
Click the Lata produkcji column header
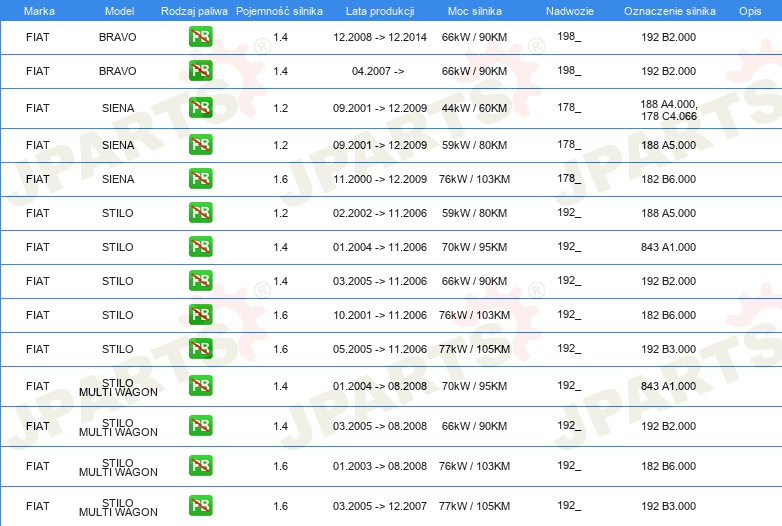click(380, 11)
